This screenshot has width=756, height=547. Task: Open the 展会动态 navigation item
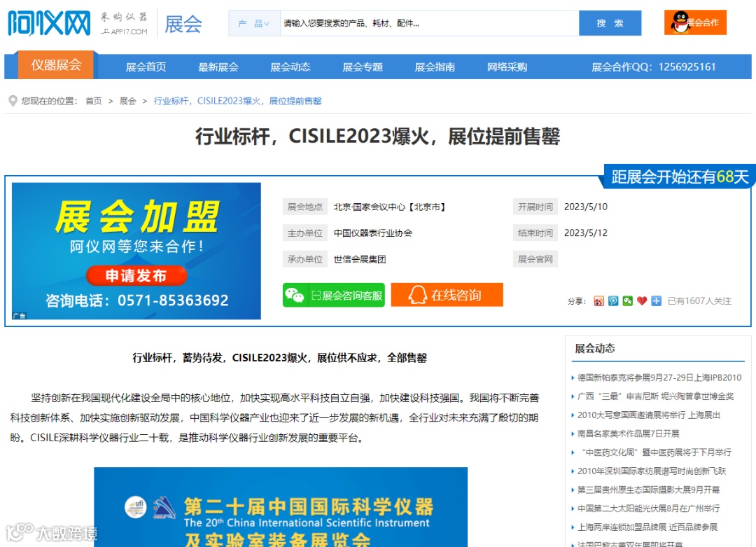pyautogui.click(x=290, y=67)
